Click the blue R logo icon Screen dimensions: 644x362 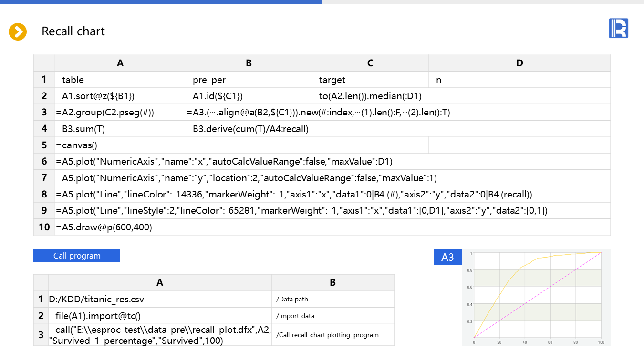pos(618,28)
